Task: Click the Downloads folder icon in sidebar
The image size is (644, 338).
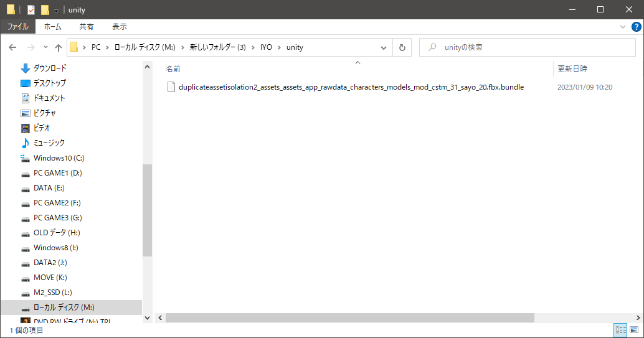Action: (x=26, y=68)
